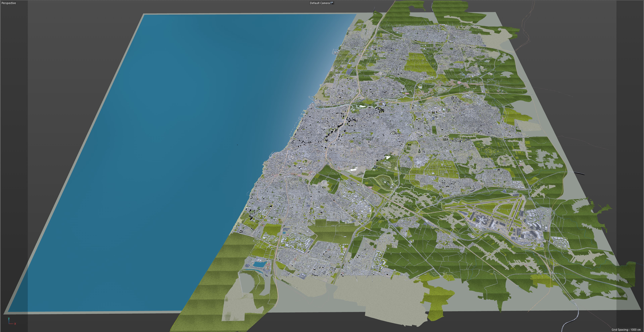The height and width of the screenshot is (332, 644).
Task: Toggle viewport focus by clicking the Perspective label
Action: [x=9, y=3]
